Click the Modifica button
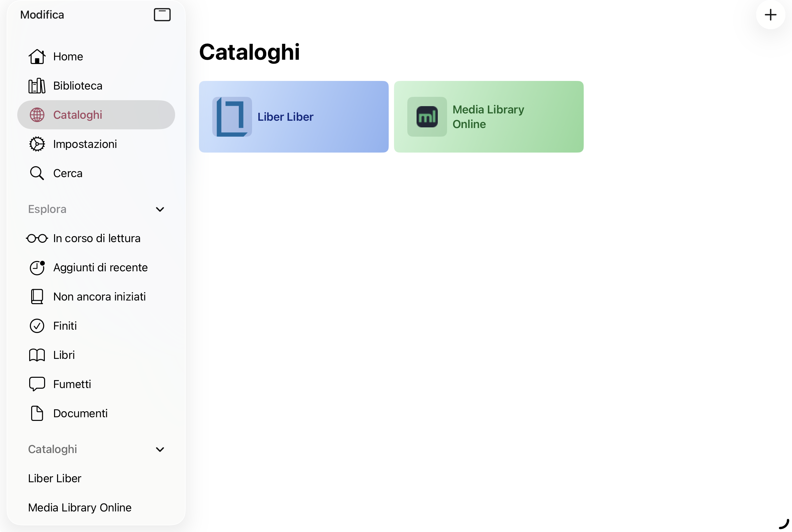792x532 pixels. 42,15
